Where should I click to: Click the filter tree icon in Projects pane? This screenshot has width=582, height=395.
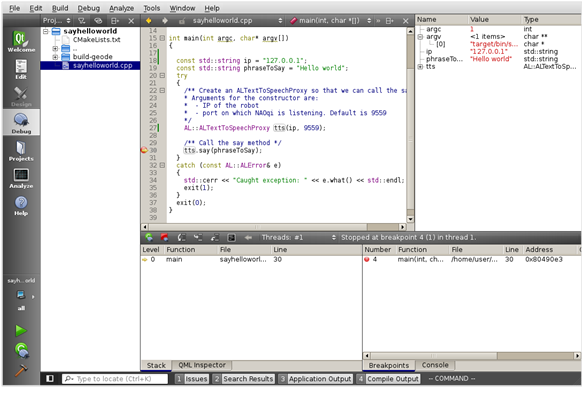(x=82, y=21)
